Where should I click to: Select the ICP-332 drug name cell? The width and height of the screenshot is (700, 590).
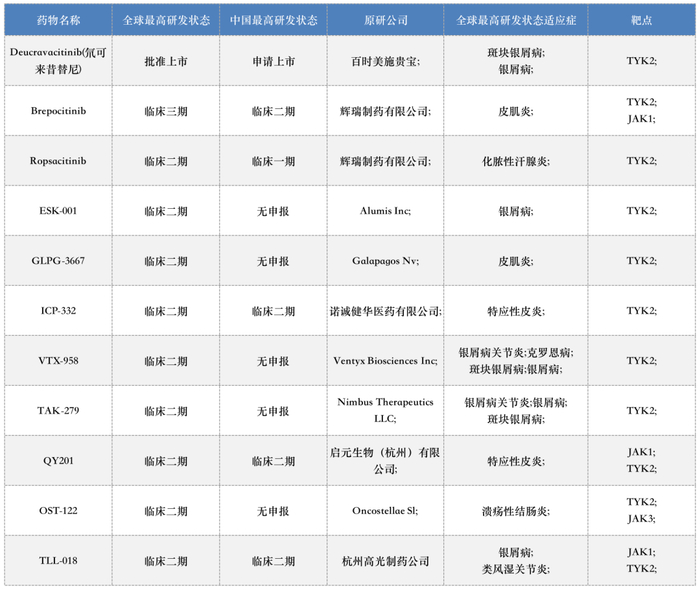pyautogui.click(x=58, y=311)
